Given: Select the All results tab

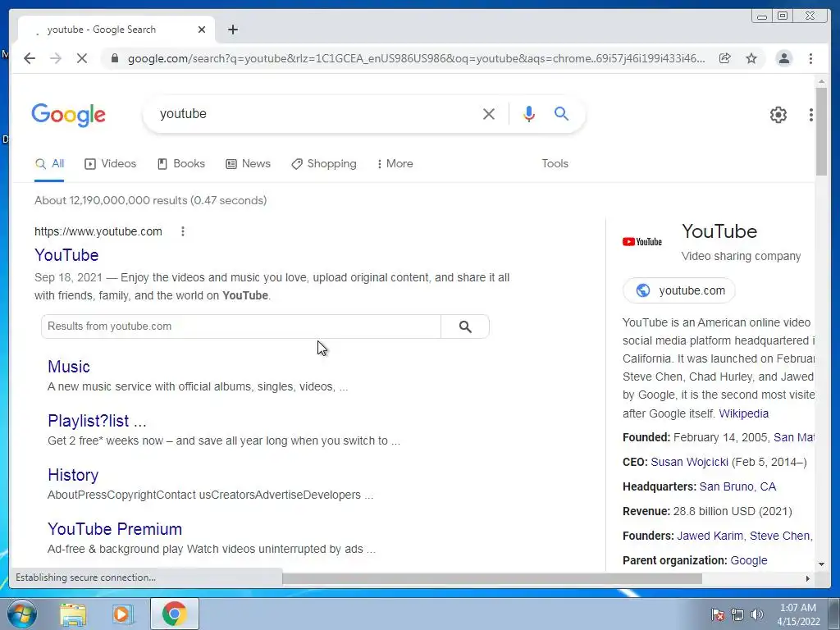Looking at the screenshot, I should point(49,164).
